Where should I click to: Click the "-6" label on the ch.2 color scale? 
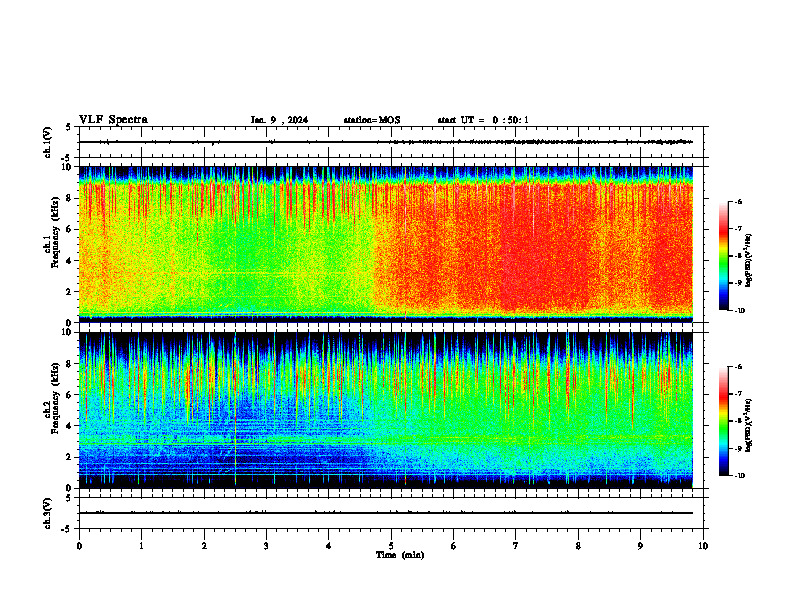click(x=737, y=367)
